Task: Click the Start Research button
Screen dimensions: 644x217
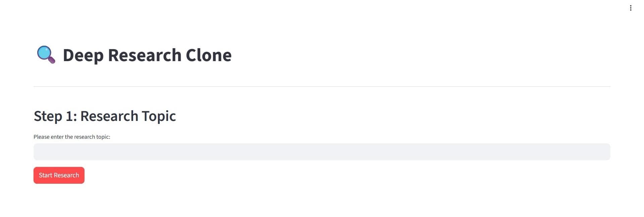Action: point(59,175)
